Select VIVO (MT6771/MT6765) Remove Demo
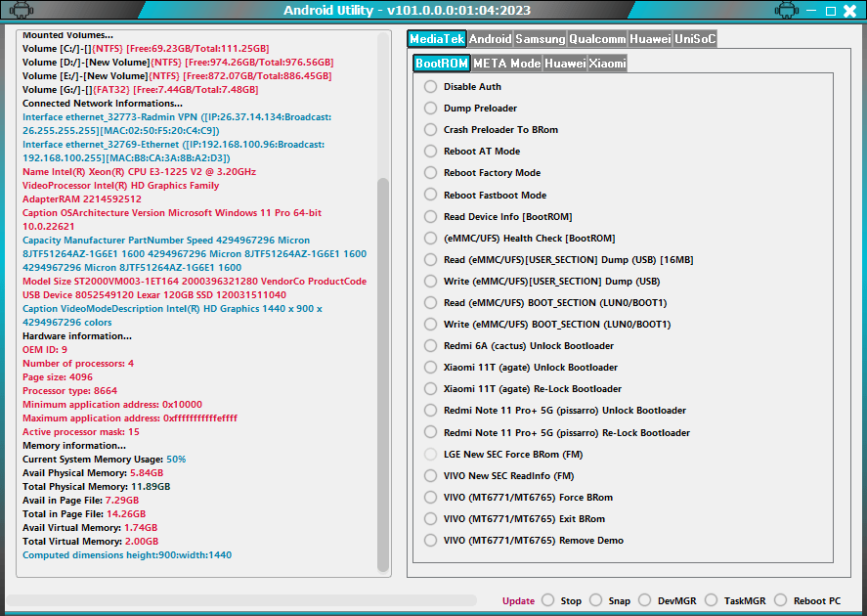This screenshot has width=867, height=616. click(x=430, y=540)
